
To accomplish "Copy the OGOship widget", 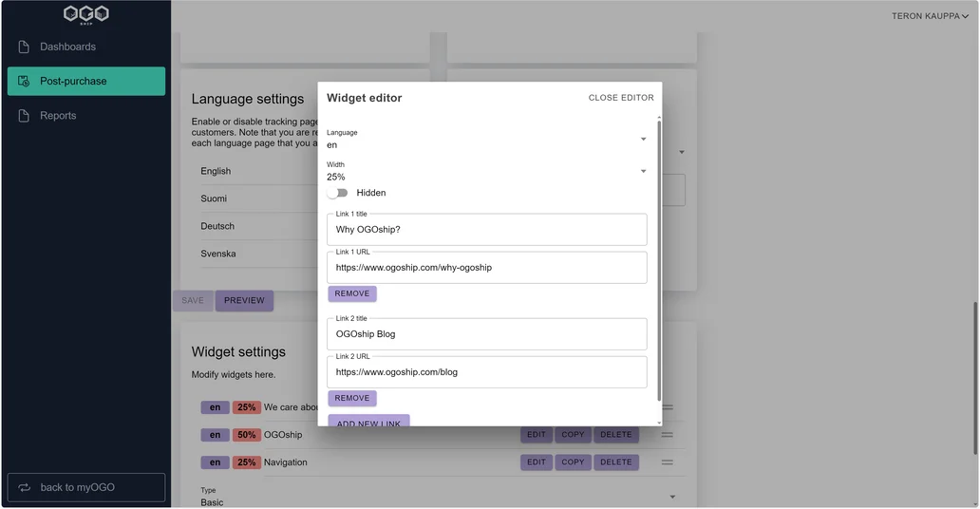I will click(x=573, y=435).
